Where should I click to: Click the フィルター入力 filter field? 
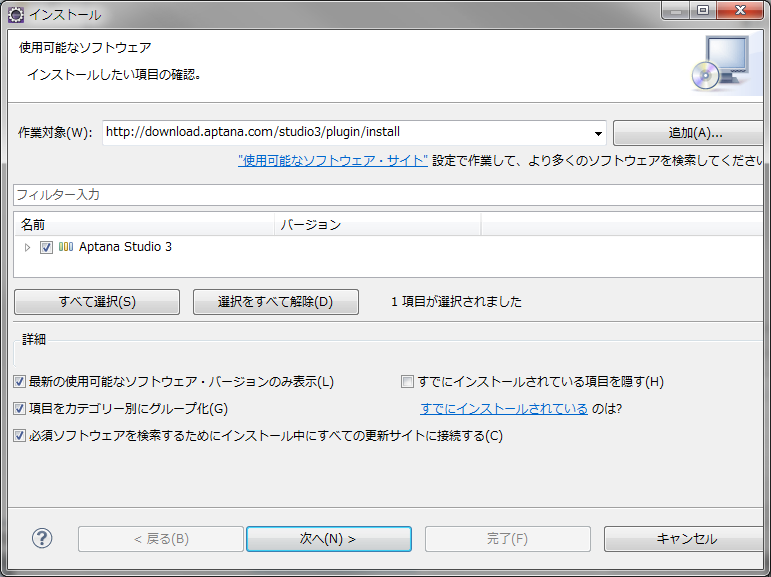(x=388, y=195)
